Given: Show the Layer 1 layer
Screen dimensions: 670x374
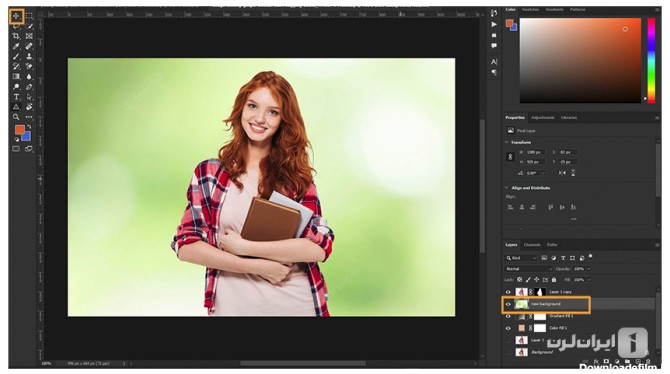Looking at the screenshot, I should click(x=508, y=340).
